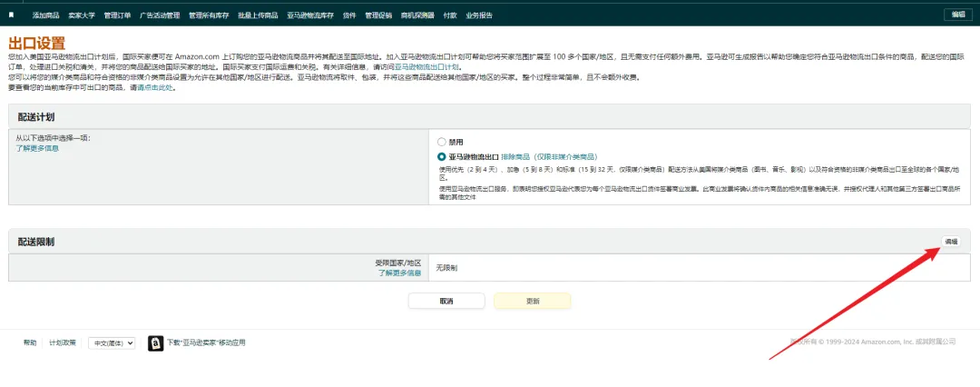Click the 编辑 button in top navigation bar

click(x=958, y=15)
